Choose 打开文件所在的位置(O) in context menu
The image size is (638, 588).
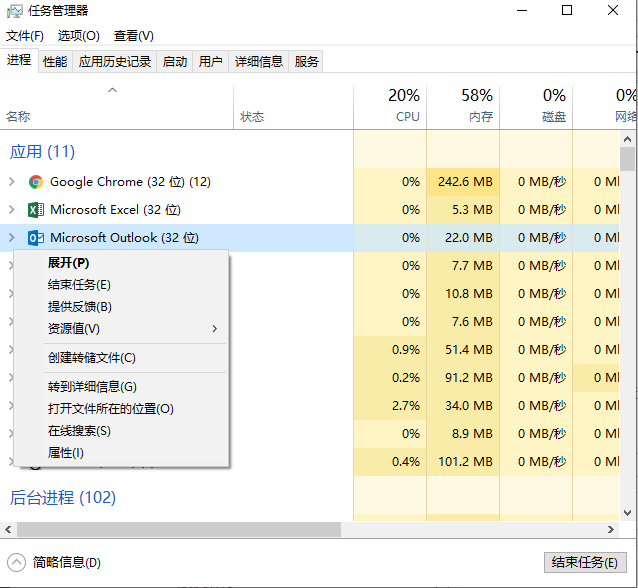coord(121,409)
